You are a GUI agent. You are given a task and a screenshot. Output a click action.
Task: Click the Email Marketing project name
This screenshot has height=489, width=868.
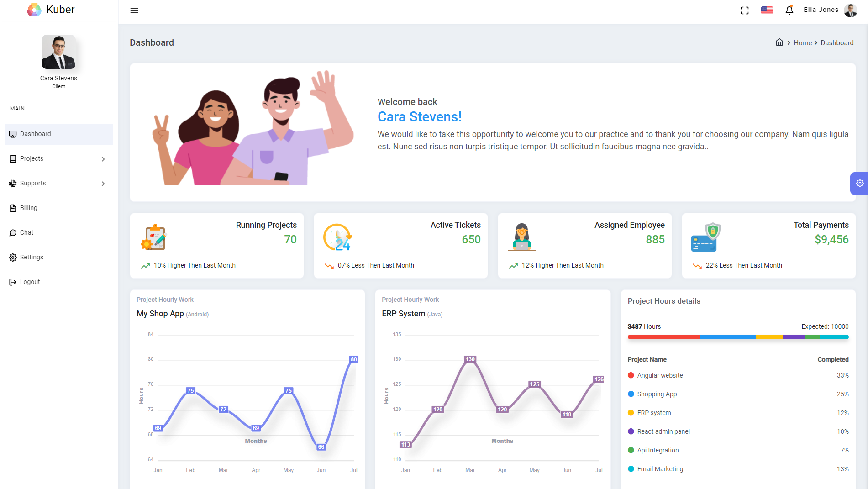point(660,469)
